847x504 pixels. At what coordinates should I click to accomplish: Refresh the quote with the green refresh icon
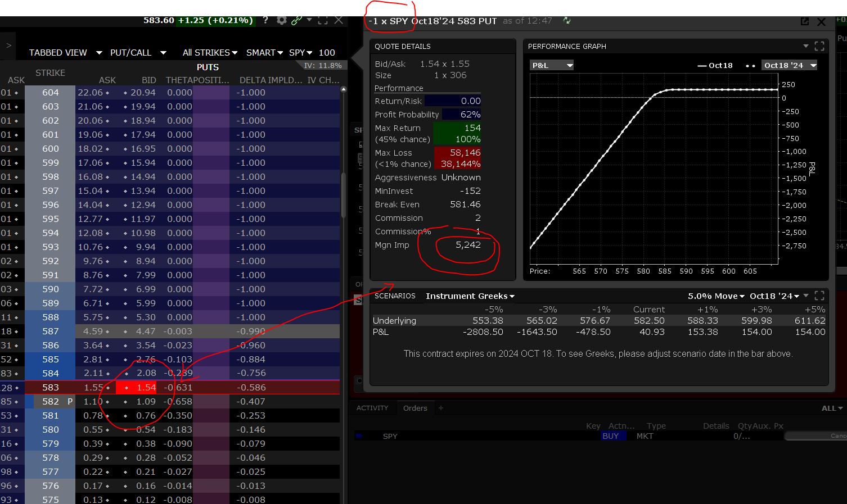click(x=567, y=21)
